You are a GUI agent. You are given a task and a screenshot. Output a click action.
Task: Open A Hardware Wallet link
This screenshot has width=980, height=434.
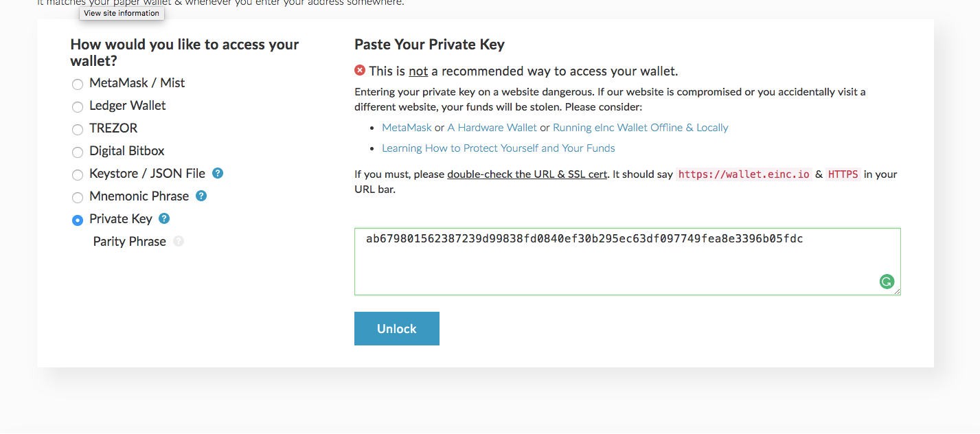492,128
